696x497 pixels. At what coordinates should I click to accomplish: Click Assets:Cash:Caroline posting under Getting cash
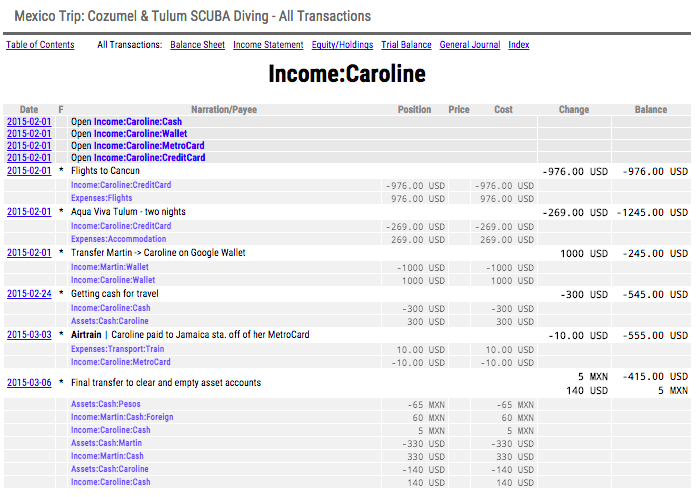click(110, 321)
